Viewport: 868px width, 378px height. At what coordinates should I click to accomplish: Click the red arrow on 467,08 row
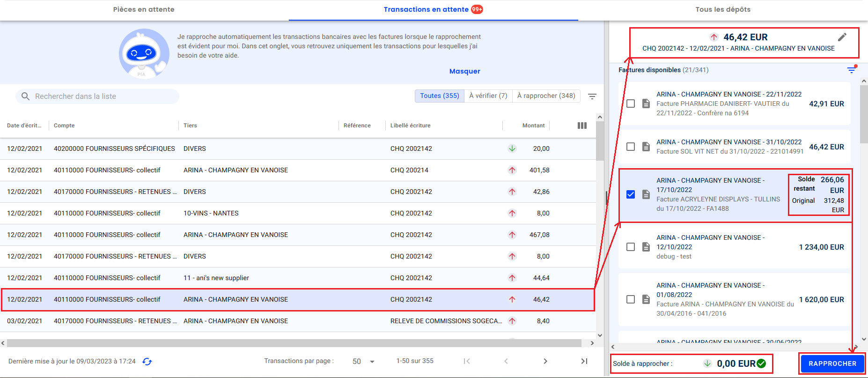click(512, 235)
